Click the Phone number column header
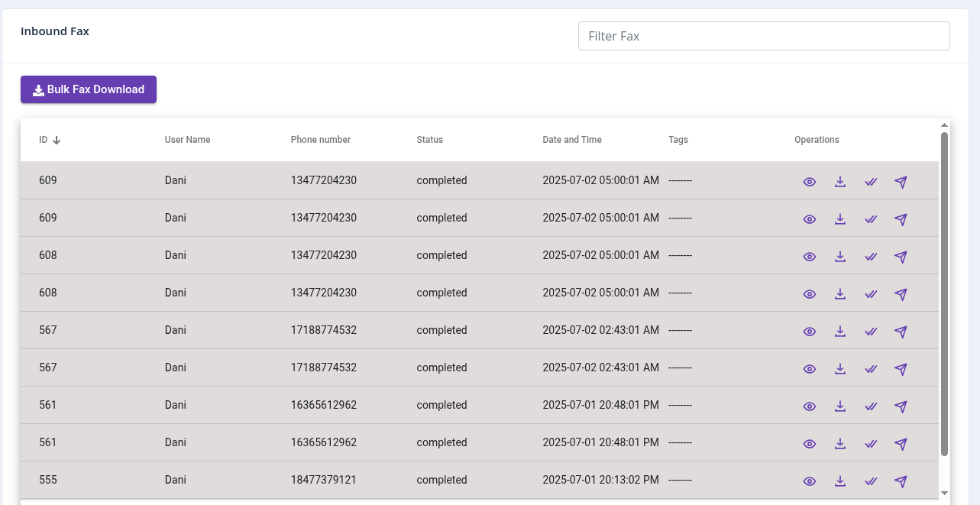Screen dimensions: 980x505 (320, 140)
